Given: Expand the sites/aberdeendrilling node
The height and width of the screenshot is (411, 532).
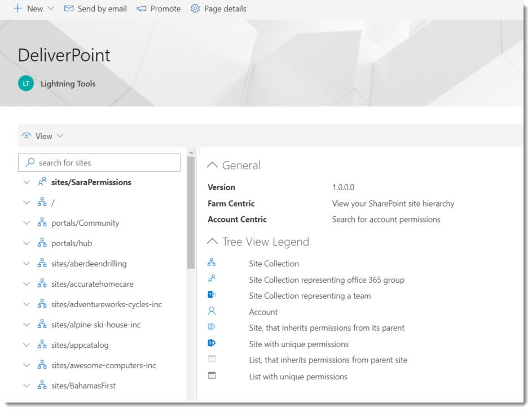Looking at the screenshot, I should 27,264.
